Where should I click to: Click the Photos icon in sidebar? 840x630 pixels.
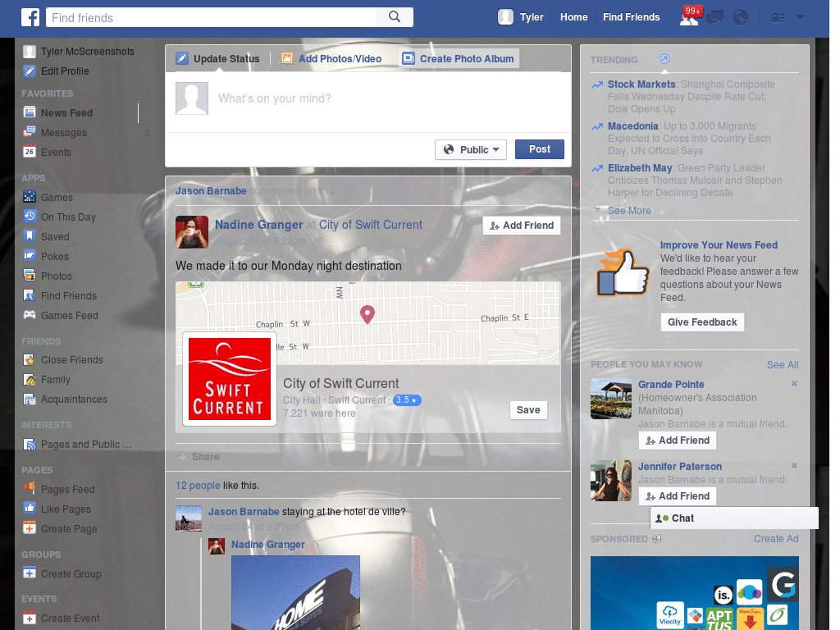coord(30,276)
